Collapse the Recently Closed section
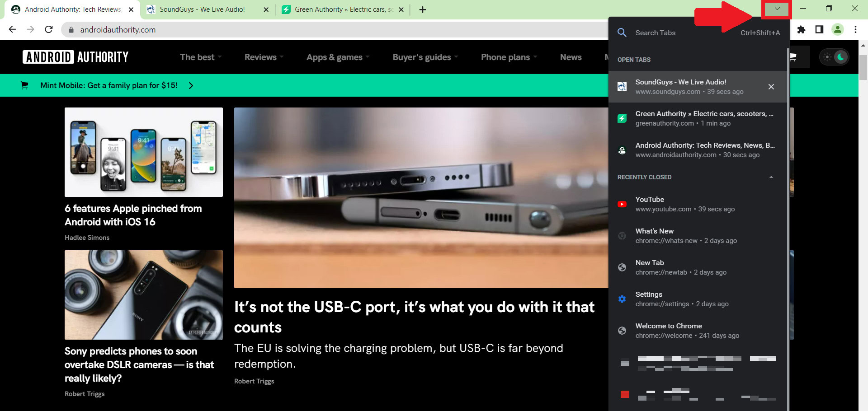Image resolution: width=868 pixels, height=411 pixels. click(x=771, y=177)
